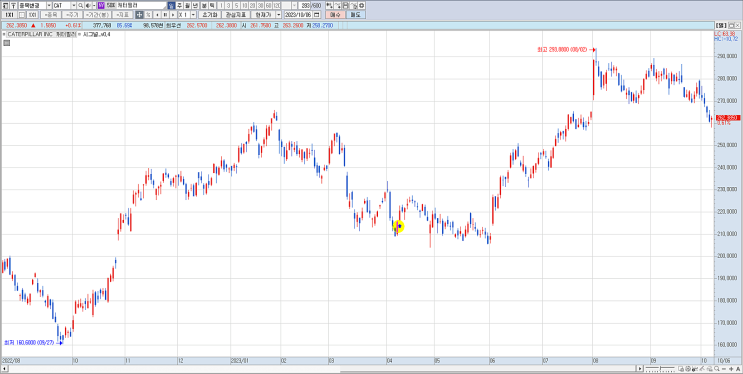Click the chart zoom slider at bottom

[660, 368]
